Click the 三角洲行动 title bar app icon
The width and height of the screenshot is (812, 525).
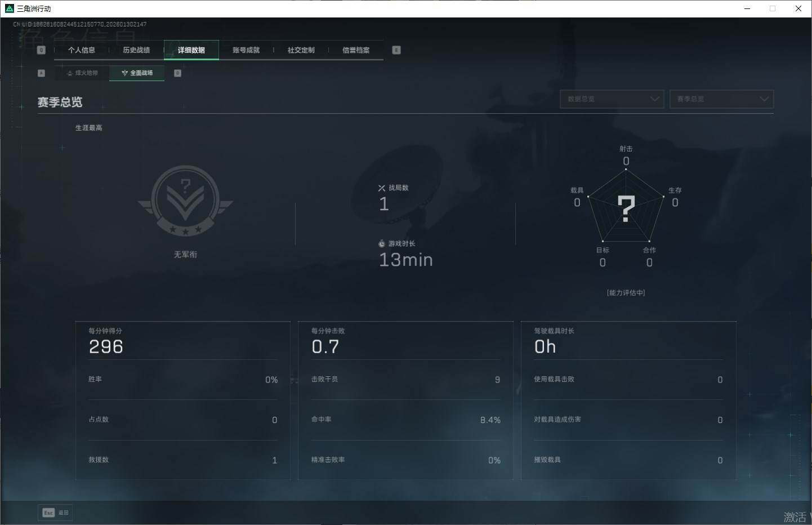tap(9, 8)
